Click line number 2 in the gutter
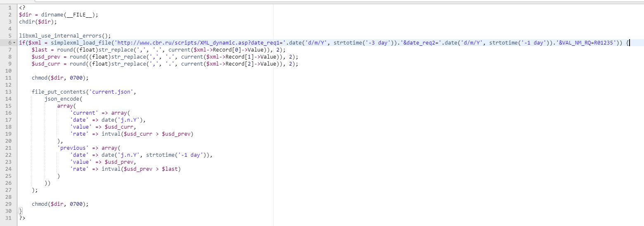The image size is (644, 226). (9, 14)
